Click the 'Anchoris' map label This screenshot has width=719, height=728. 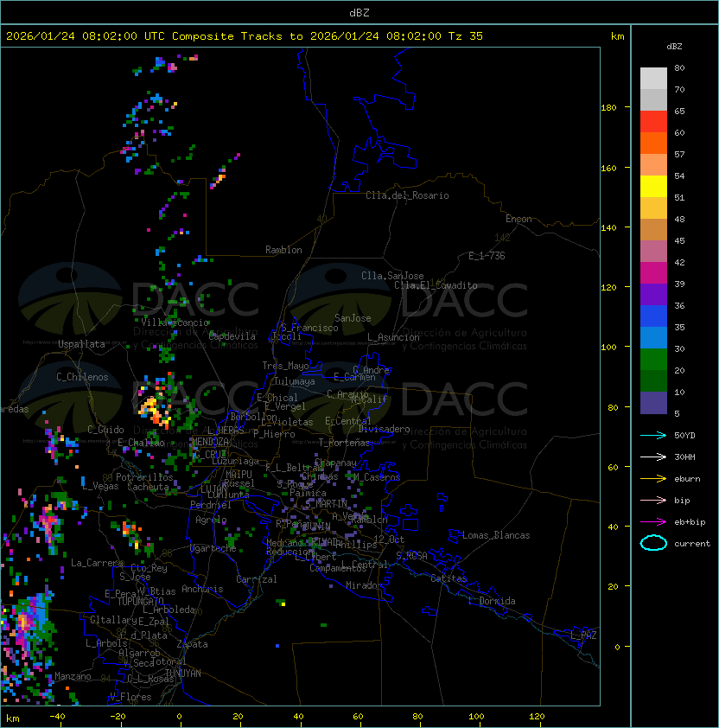coord(202,589)
